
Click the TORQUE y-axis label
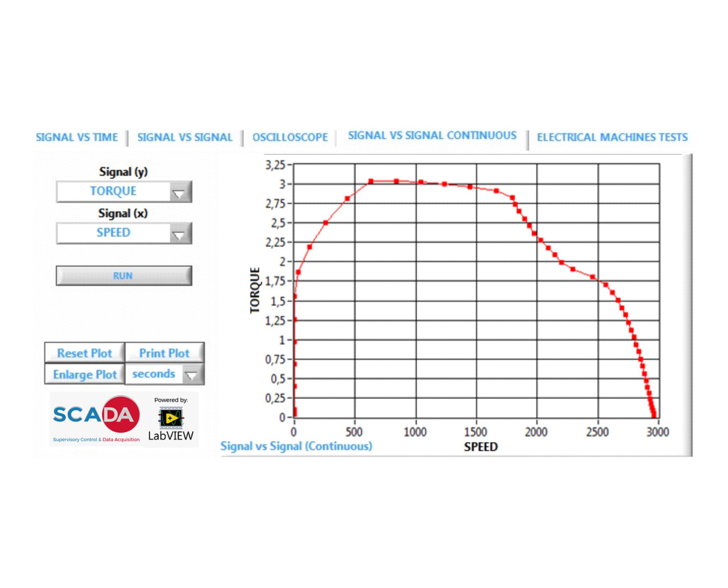(255, 290)
